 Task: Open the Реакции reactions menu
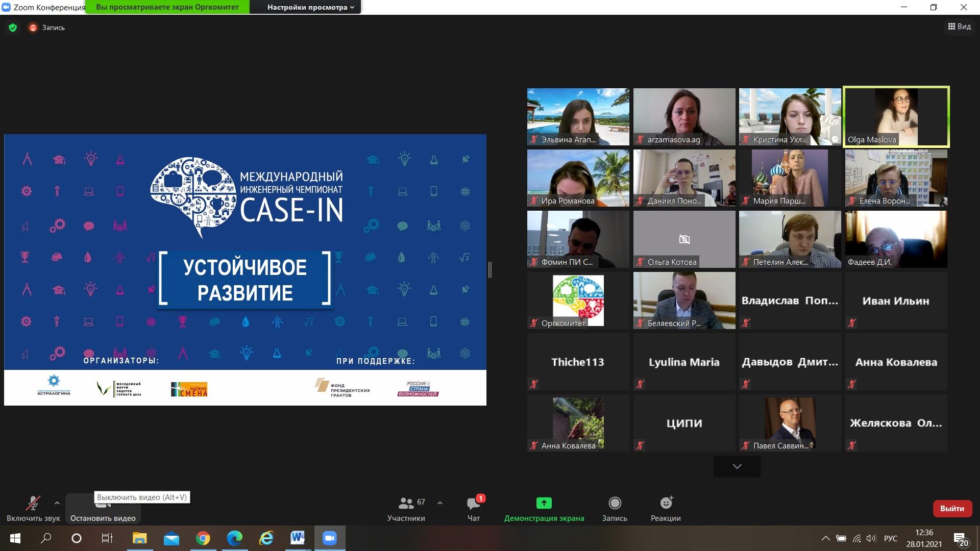(x=666, y=509)
